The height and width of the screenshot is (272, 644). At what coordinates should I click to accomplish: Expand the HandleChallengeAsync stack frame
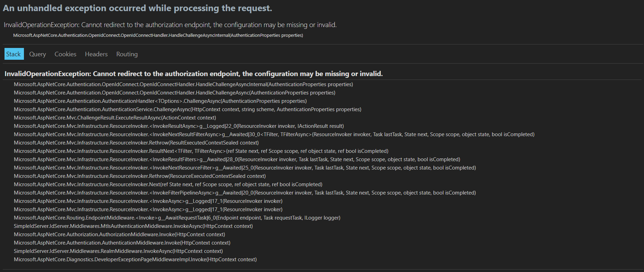(174, 92)
